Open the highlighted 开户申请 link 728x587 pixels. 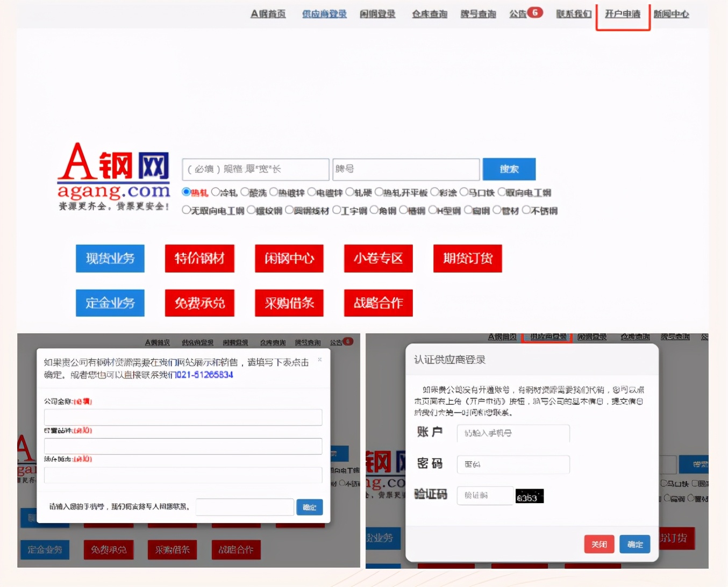tap(622, 14)
